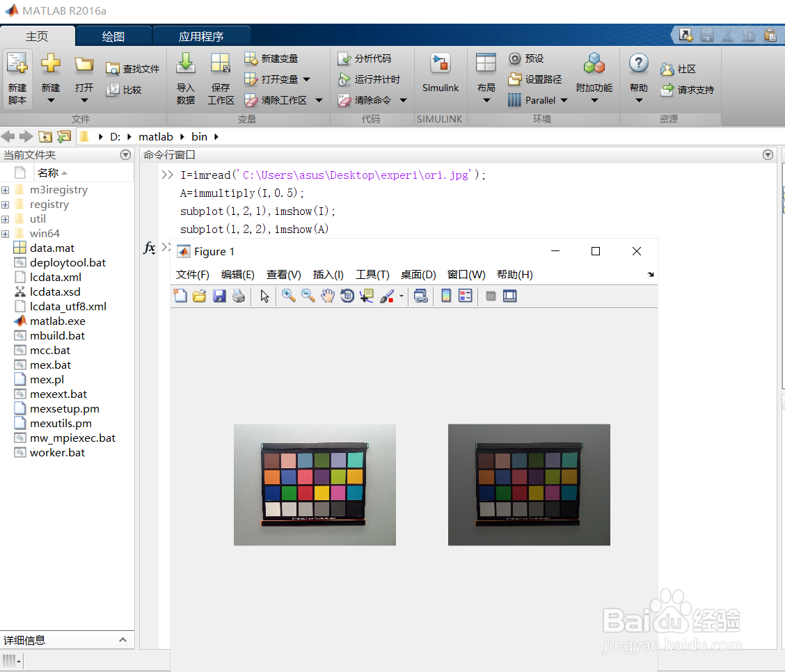The image size is (785, 672).
Task: Click the Print Figure icon
Action: click(239, 296)
